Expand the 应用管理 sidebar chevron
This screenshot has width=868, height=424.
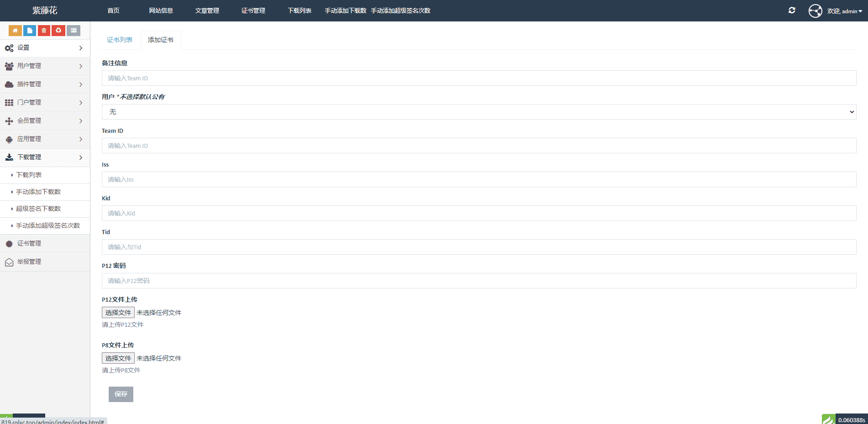81,139
